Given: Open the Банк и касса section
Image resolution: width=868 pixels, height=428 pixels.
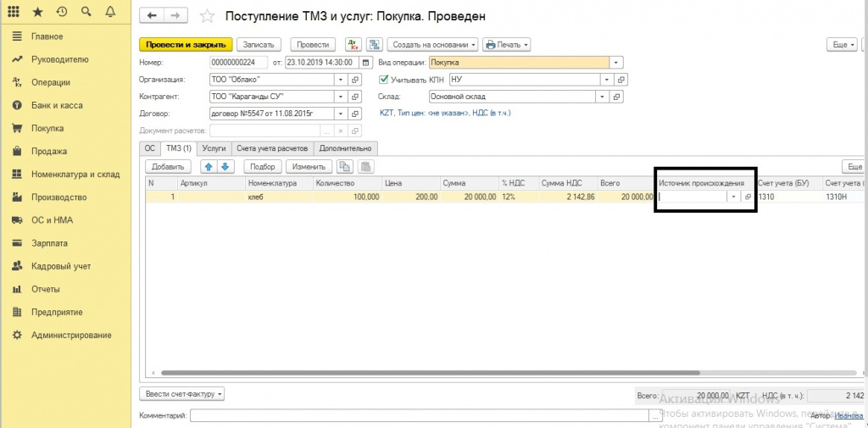Looking at the screenshot, I should point(57,105).
